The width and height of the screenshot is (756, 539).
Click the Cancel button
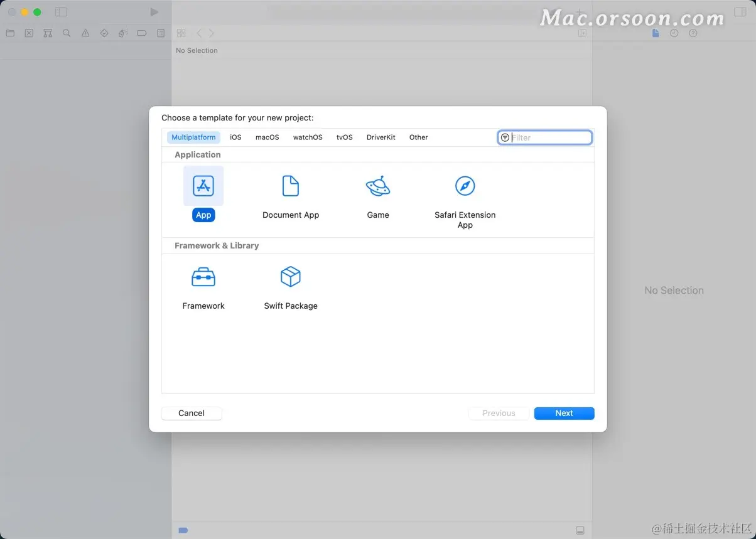point(192,413)
